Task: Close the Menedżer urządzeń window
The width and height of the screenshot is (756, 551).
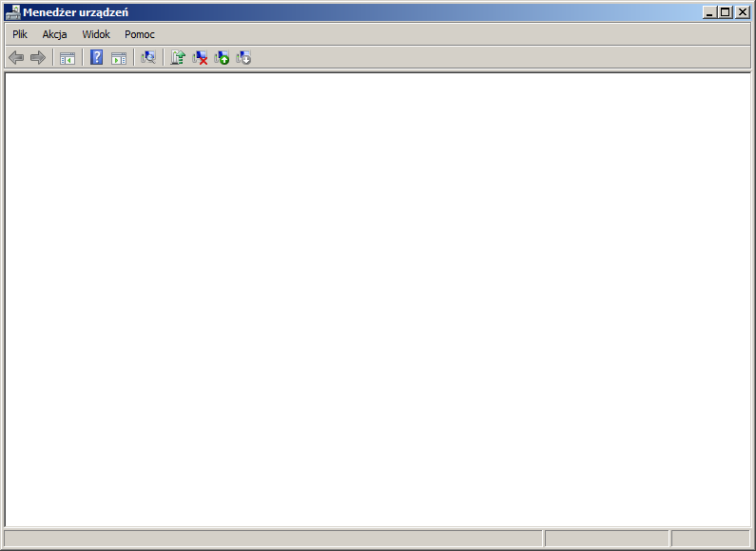Action: pos(744,12)
